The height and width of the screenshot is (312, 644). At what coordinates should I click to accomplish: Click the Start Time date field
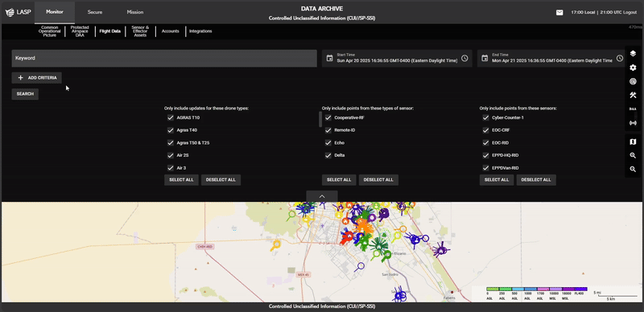click(397, 58)
